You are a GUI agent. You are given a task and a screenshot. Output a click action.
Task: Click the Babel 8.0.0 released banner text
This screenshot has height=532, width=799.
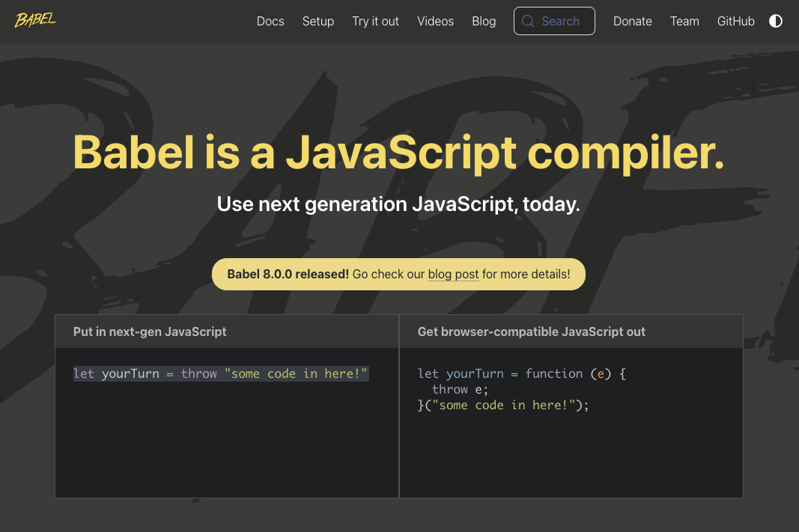click(x=288, y=275)
